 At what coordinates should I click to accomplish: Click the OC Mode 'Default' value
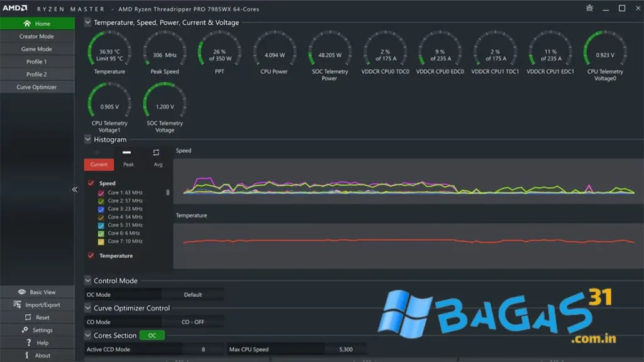point(192,294)
